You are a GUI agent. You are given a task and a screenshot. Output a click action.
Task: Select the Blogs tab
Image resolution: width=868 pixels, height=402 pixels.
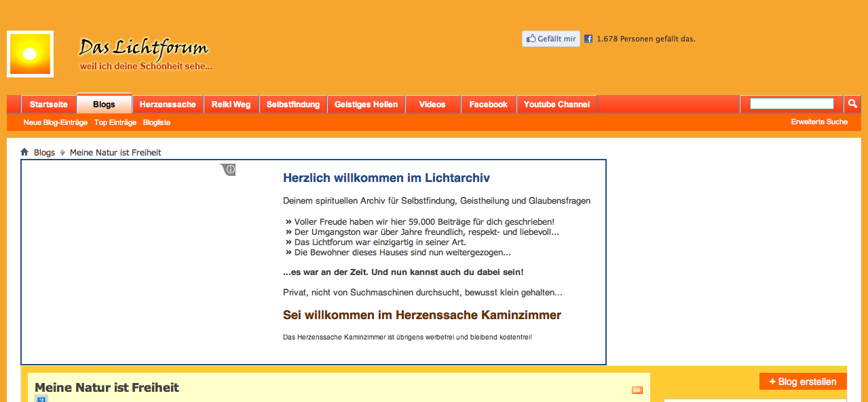[x=104, y=105]
